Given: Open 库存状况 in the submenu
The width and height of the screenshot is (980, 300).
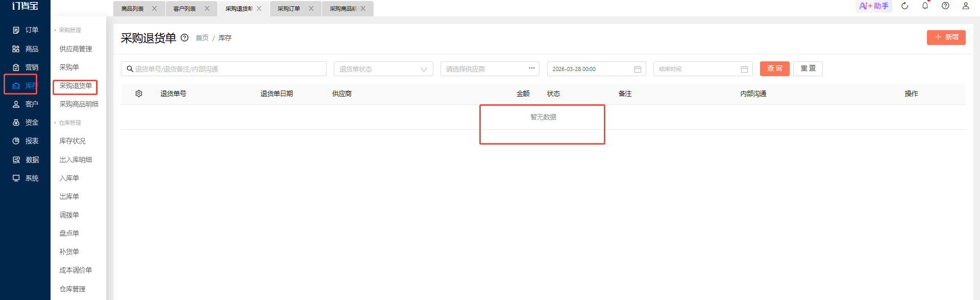Looking at the screenshot, I should tap(72, 141).
